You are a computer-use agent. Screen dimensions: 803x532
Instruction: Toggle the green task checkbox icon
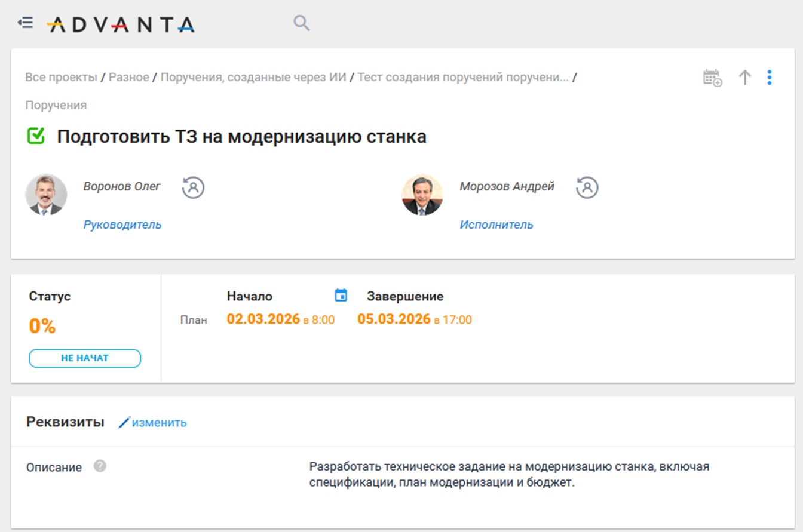[36, 136]
